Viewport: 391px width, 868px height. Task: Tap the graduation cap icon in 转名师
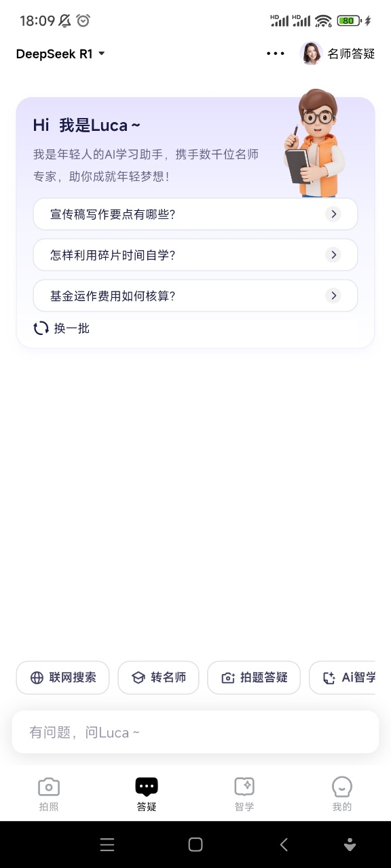(x=138, y=677)
